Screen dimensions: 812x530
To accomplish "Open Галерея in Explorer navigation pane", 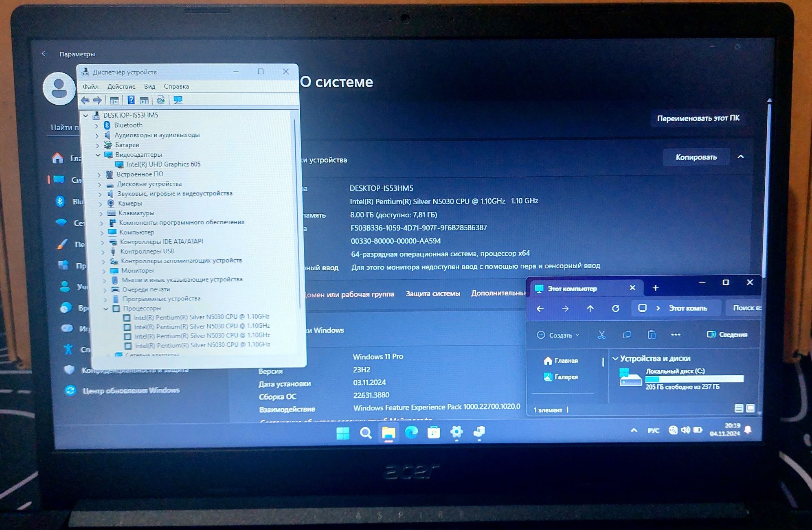I will tap(561, 377).
